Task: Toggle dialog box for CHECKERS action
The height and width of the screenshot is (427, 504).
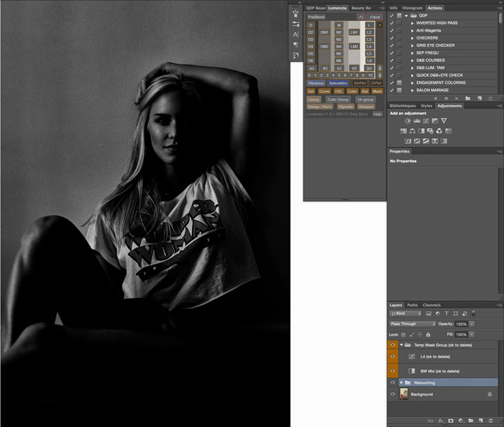Action: point(399,38)
